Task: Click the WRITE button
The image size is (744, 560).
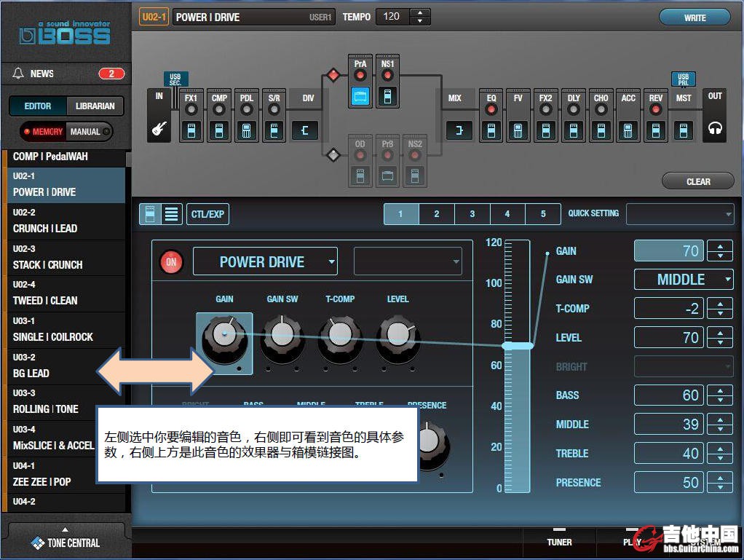Action: [694, 17]
